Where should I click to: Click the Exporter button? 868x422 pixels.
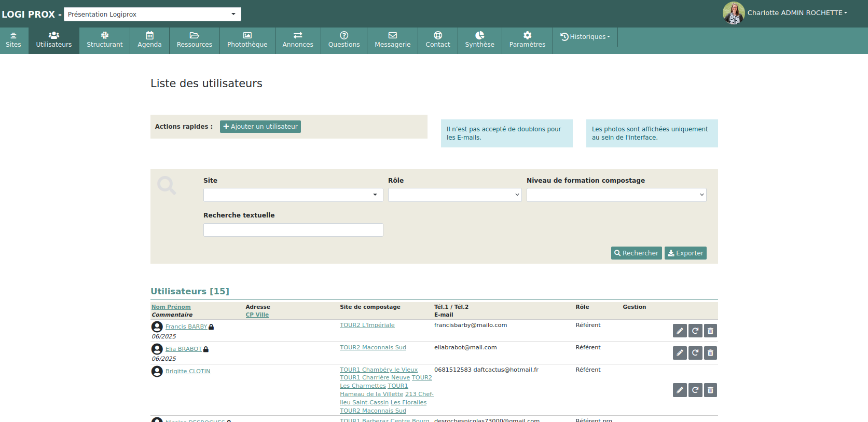click(685, 253)
